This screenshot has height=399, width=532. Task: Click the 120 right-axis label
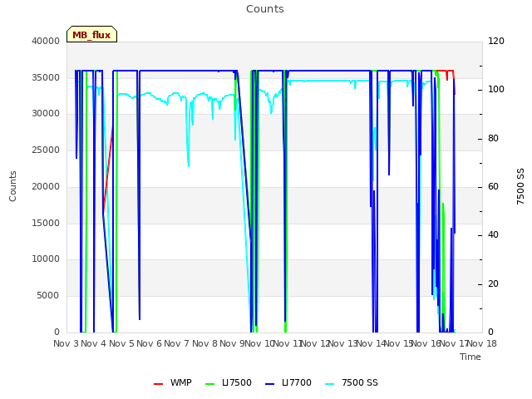496,41
